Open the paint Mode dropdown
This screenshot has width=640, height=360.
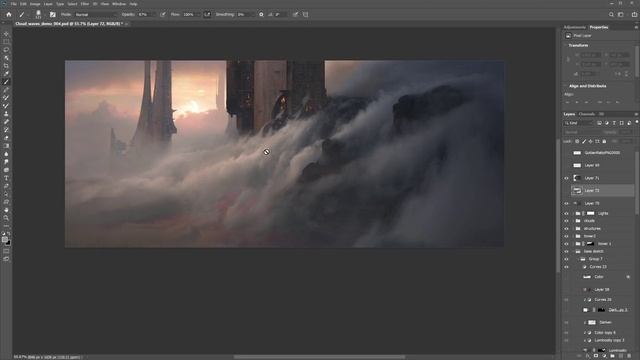[95, 14]
